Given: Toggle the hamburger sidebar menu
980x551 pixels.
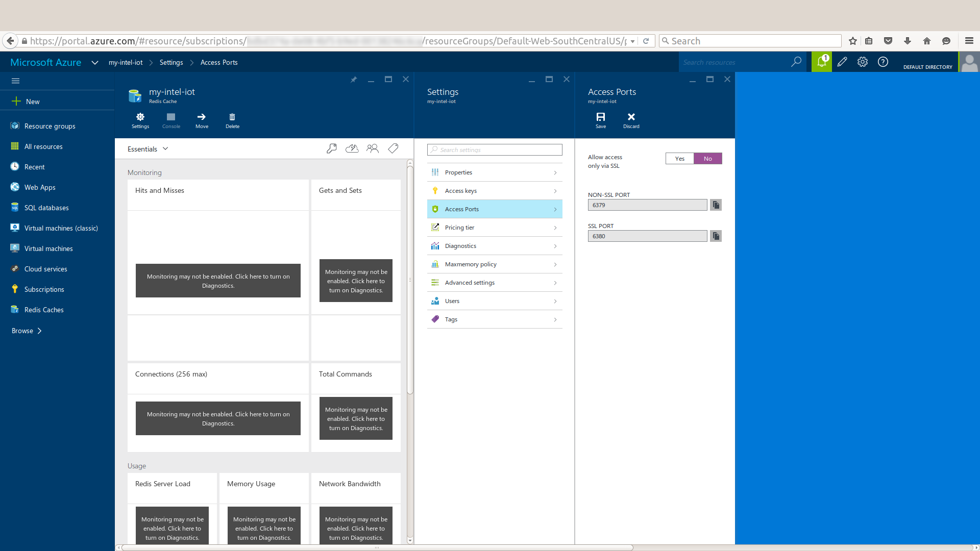Looking at the screenshot, I should click(15, 81).
